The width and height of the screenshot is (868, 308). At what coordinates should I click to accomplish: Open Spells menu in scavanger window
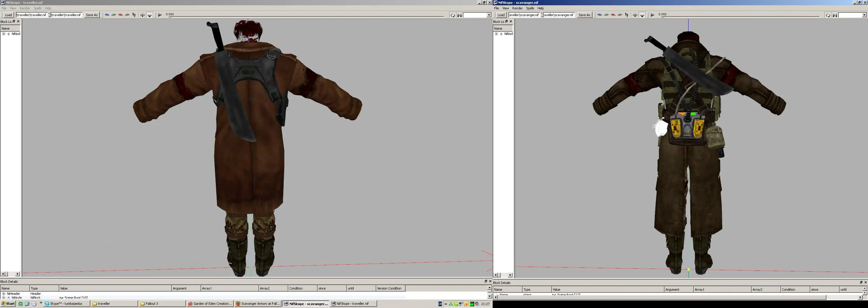[x=530, y=8]
